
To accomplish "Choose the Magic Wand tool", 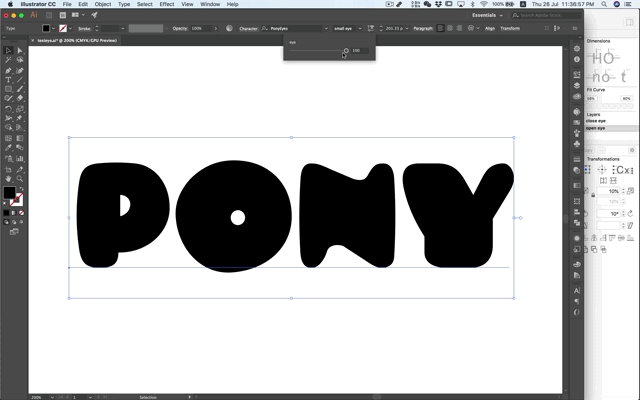I will pyautogui.click(x=8, y=60).
